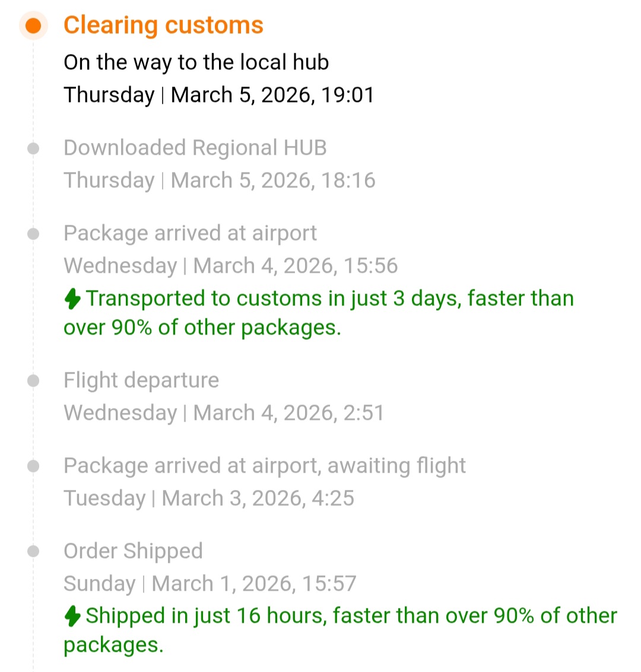This screenshot has width=641, height=672.
Task: Click the Tuesday March 3, 2026, 4:25 timestamp
Action: pyautogui.click(x=208, y=498)
